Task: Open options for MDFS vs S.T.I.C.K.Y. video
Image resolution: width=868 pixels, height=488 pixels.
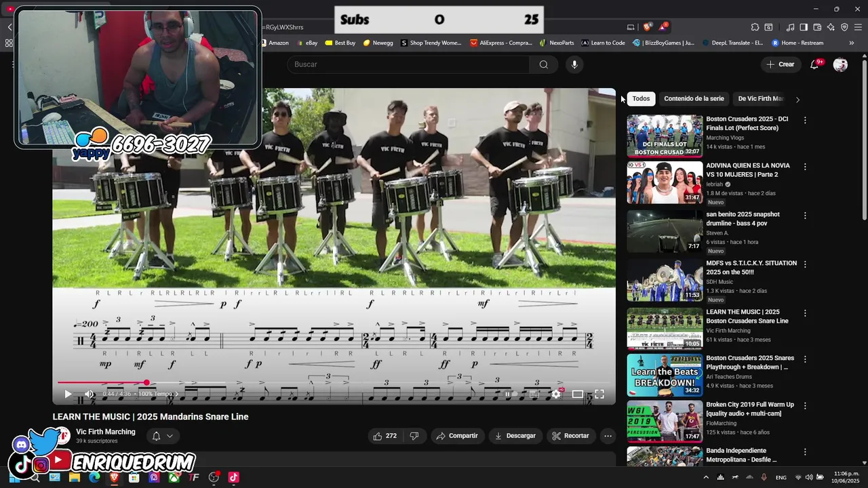Action: tap(805, 264)
